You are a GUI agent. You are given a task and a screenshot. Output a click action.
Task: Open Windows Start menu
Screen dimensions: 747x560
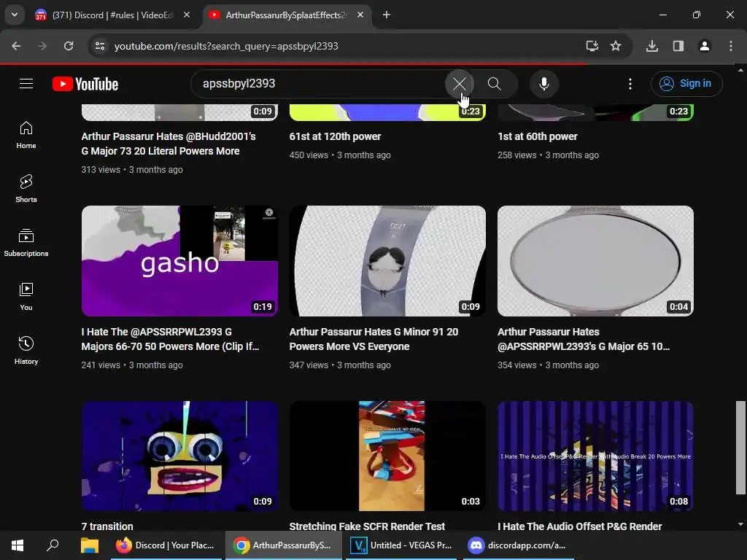click(18, 545)
